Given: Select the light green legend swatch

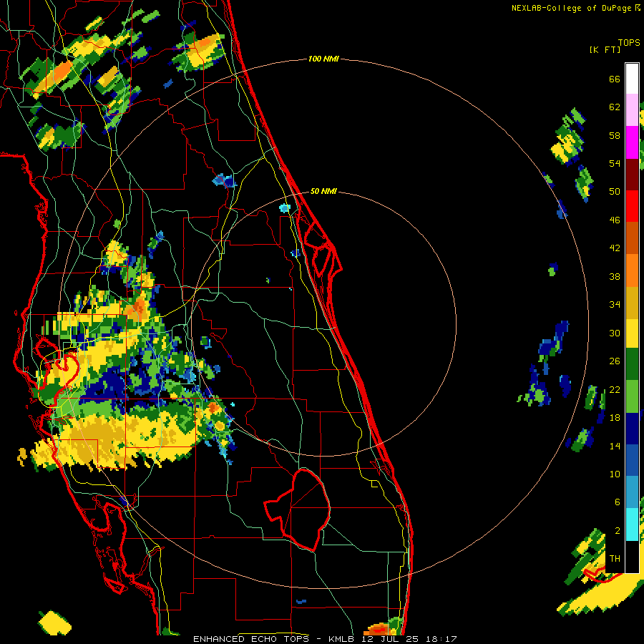Looking at the screenshot, I should [632, 396].
